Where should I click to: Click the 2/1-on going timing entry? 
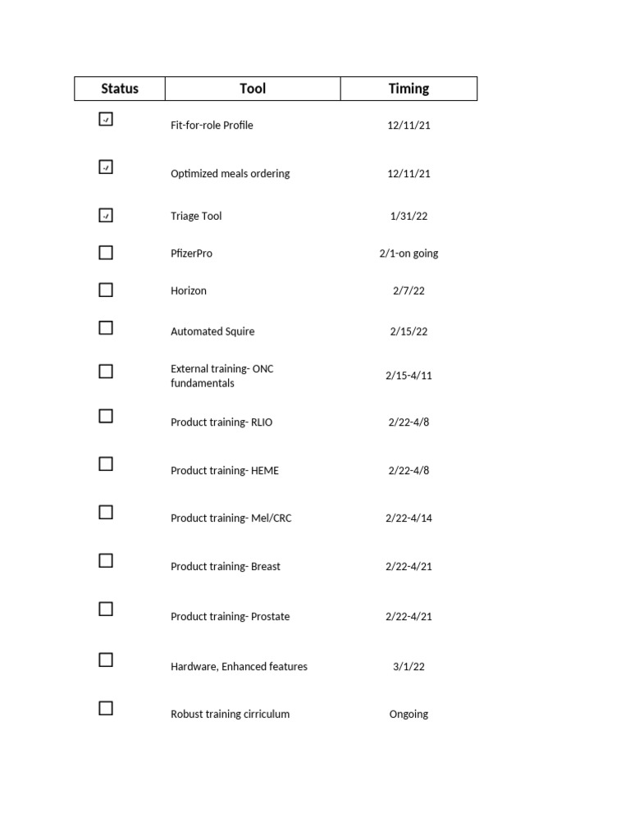click(x=409, y=253)
